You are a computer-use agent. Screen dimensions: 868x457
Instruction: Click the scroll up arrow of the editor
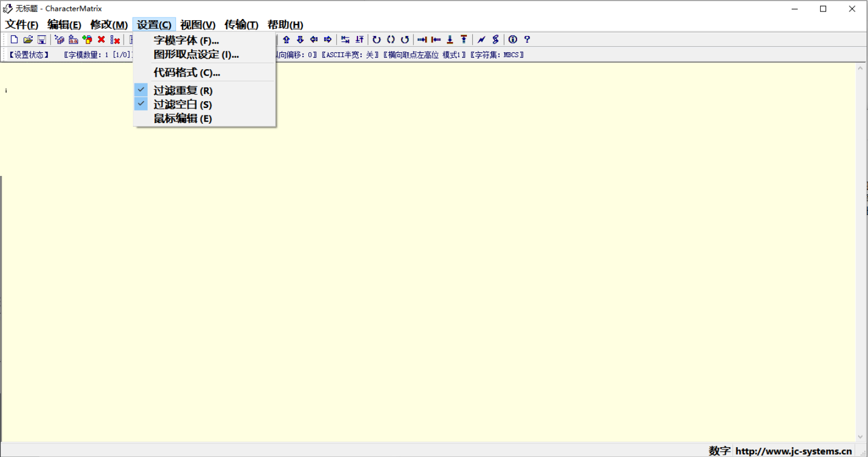point(860,69)
